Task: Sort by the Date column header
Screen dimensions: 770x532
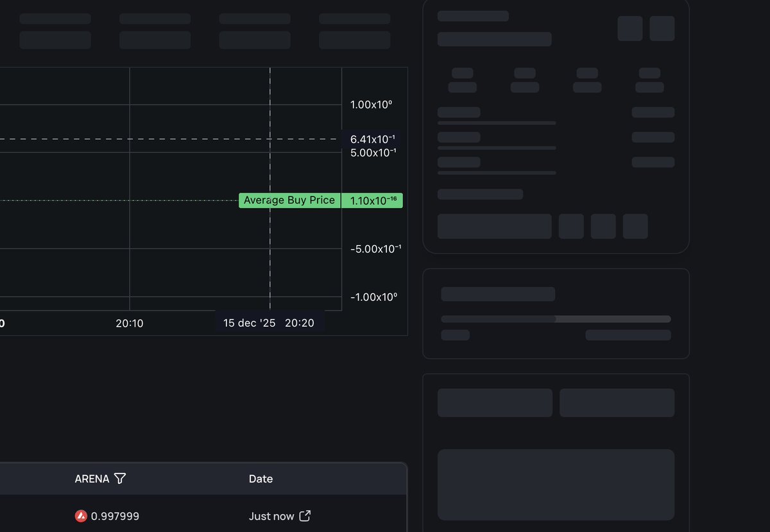Action: 261,479
